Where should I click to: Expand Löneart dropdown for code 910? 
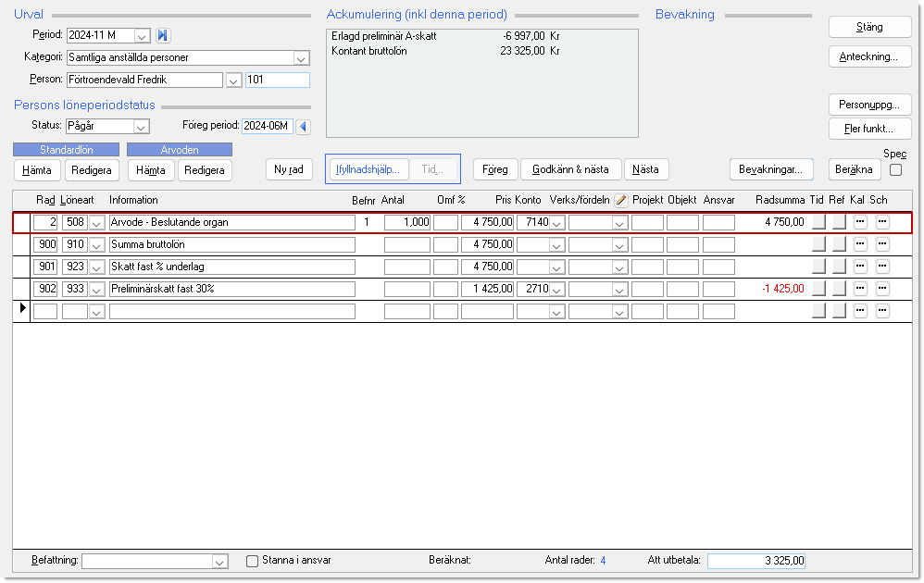[x=96, y=245]
